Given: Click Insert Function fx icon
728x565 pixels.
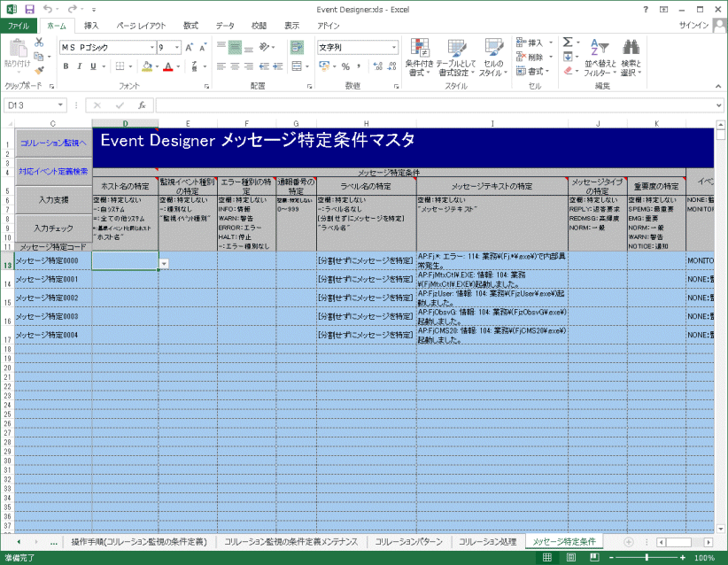Looking at the screenshot, I should (x=142, y=105).
